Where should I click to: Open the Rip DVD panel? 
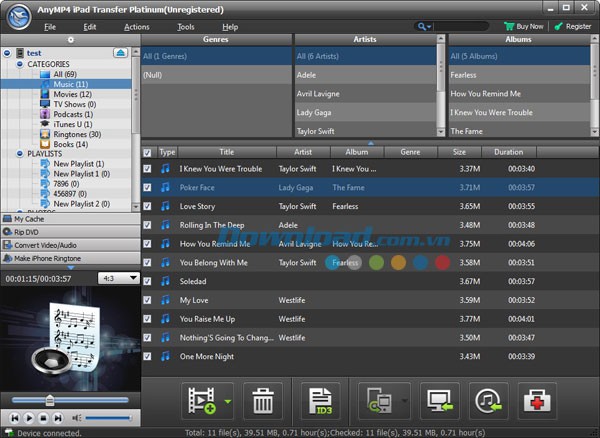click(x=70, y=232)
